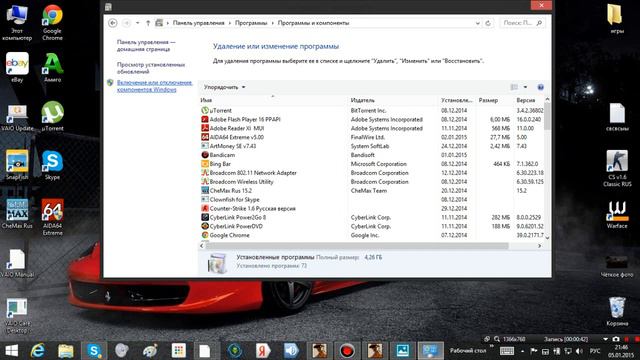
Task: Select CheMax Rus 15.2 row
Action: pyautogui.click(x=371, y=191)
